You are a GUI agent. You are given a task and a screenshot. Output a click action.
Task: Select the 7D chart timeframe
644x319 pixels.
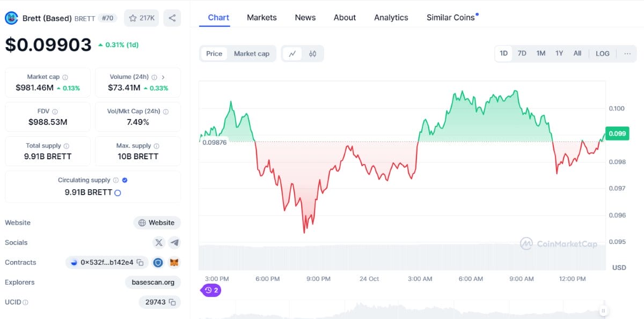(x=521, y=54)
